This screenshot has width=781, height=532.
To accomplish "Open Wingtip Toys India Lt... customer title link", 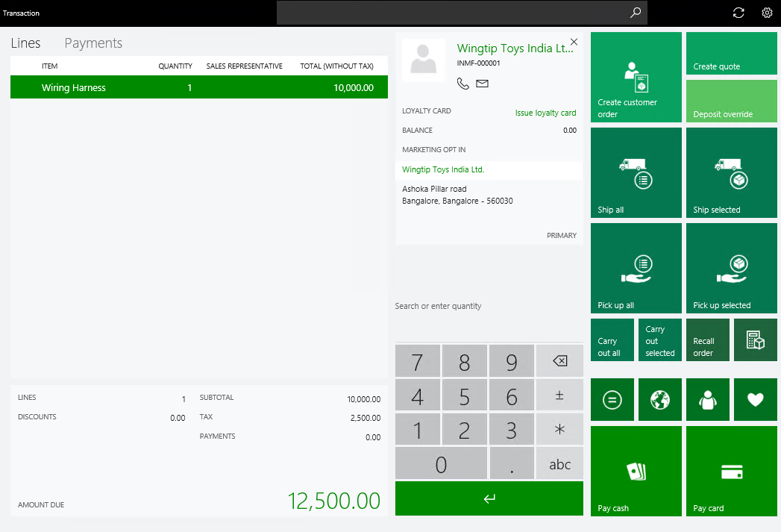I will coord(515,48).
